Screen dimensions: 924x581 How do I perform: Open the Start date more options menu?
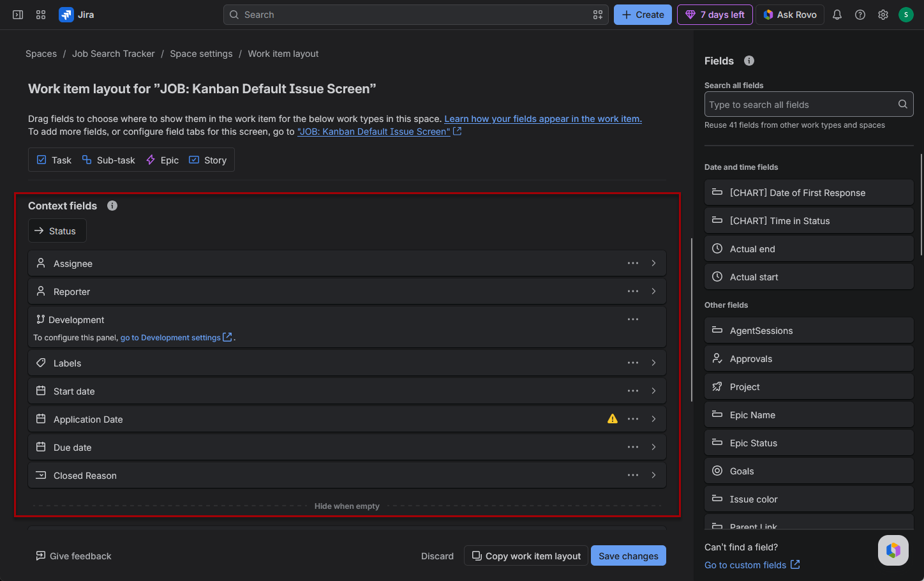tap(633, 391)
